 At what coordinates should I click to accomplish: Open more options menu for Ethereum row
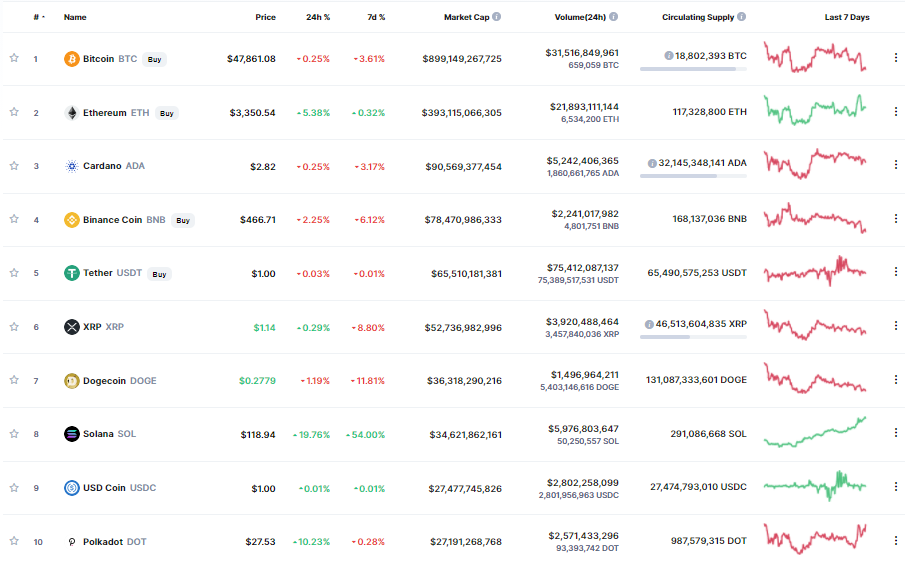(896, 111)
